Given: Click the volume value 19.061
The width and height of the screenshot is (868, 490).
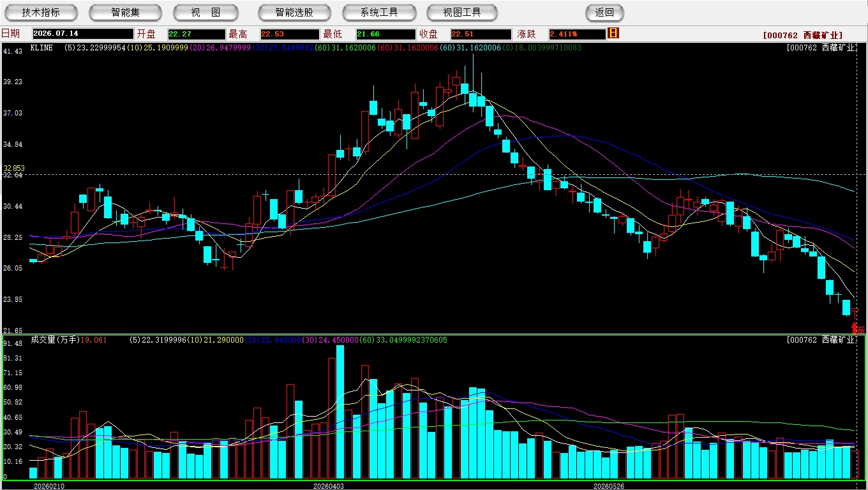Looking at the screenshot, I should tap(94, 340).
